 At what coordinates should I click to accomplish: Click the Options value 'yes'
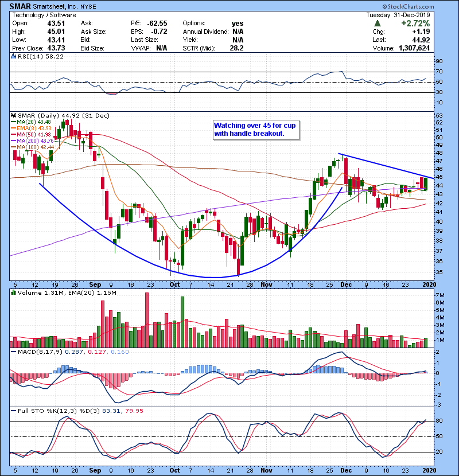[x=238, y=24]
